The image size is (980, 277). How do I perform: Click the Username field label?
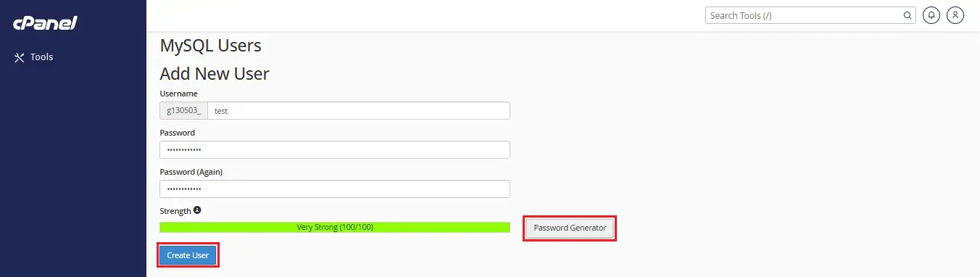(178, 94)
